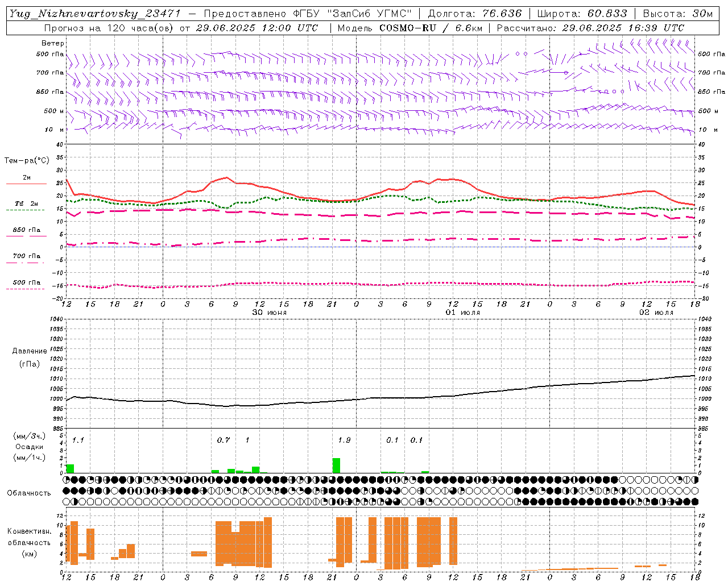
Task: Click the (мм/1ч.) unit label
Action: pos(30,458)
